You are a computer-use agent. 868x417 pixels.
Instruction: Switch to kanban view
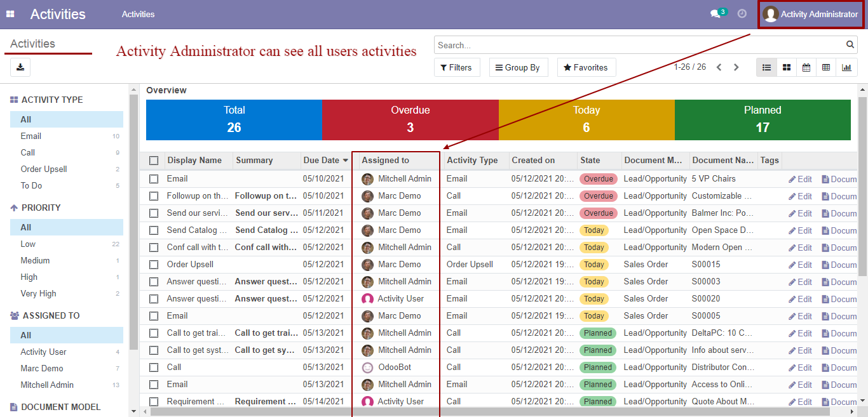click(787, 67)
